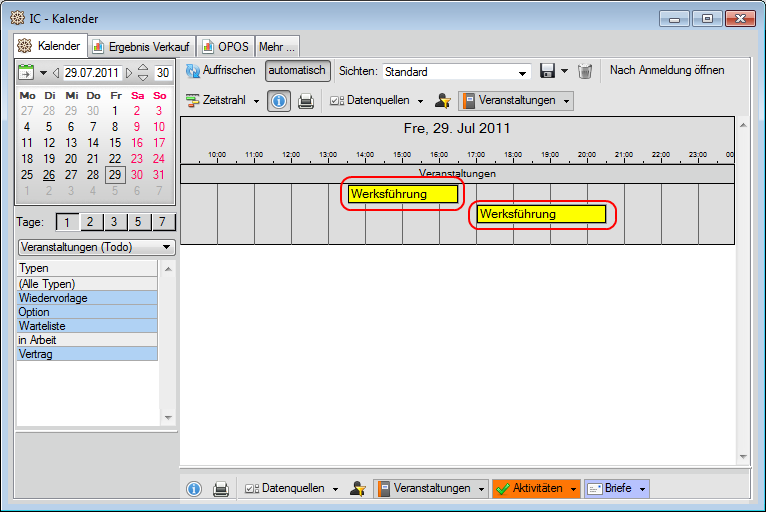This screenshot has height=512, width=766.
Task: Click Nach Anmeldung öffnen
Action: coord(667,70)
